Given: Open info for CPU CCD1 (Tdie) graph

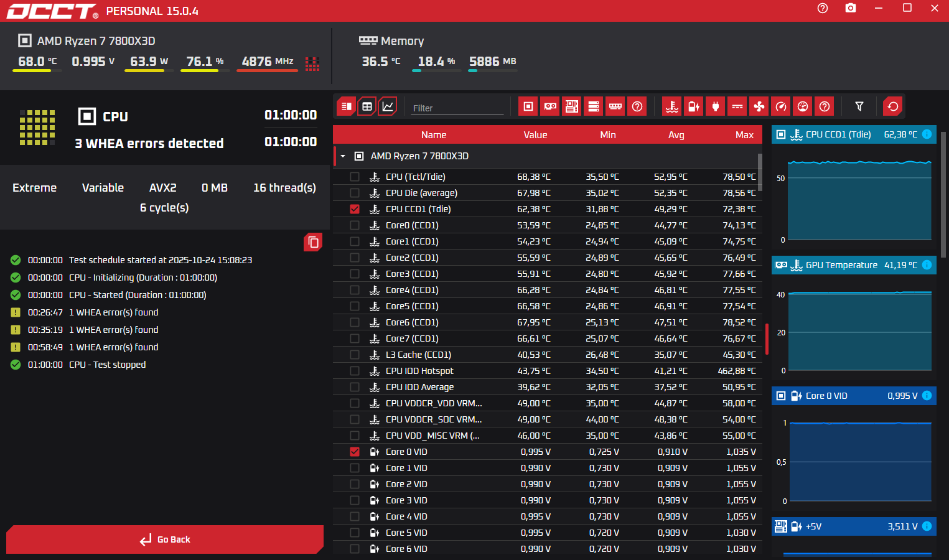Looking at the screenshot, I should (927, 134).
